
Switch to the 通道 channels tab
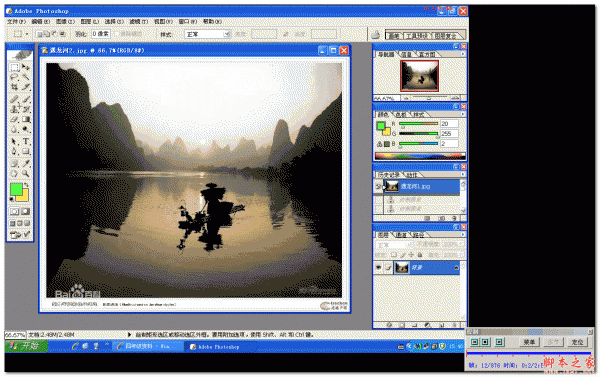click(401, 235)
